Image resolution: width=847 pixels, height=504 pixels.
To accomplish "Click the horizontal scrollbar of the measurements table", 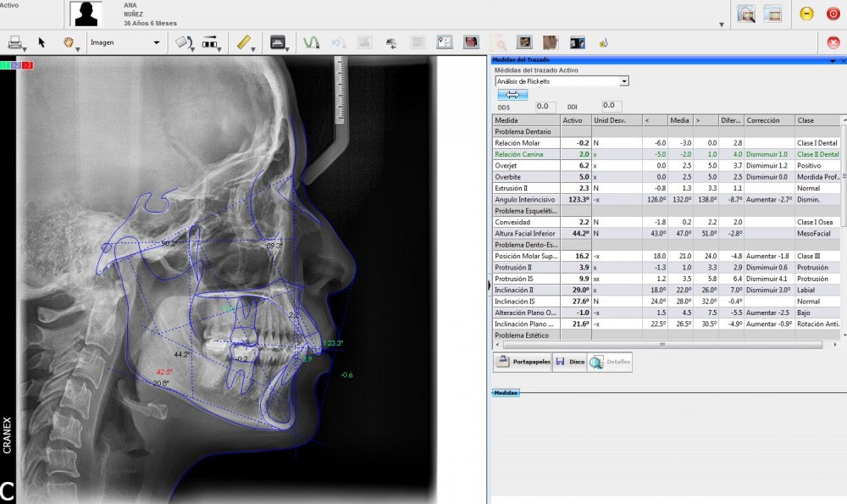I will tap(661, 346).
